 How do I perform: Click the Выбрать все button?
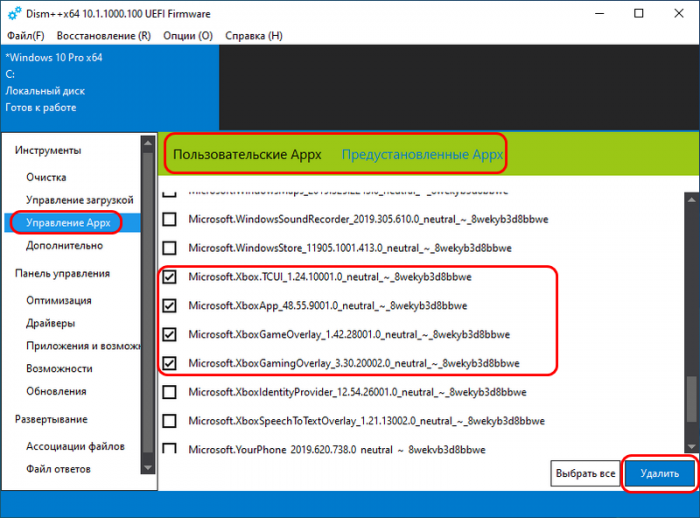click(x=585, y=473)
